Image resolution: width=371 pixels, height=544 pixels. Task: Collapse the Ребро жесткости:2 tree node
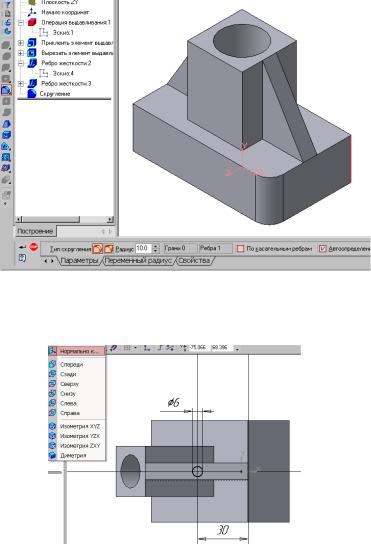(x=21, y=63)
